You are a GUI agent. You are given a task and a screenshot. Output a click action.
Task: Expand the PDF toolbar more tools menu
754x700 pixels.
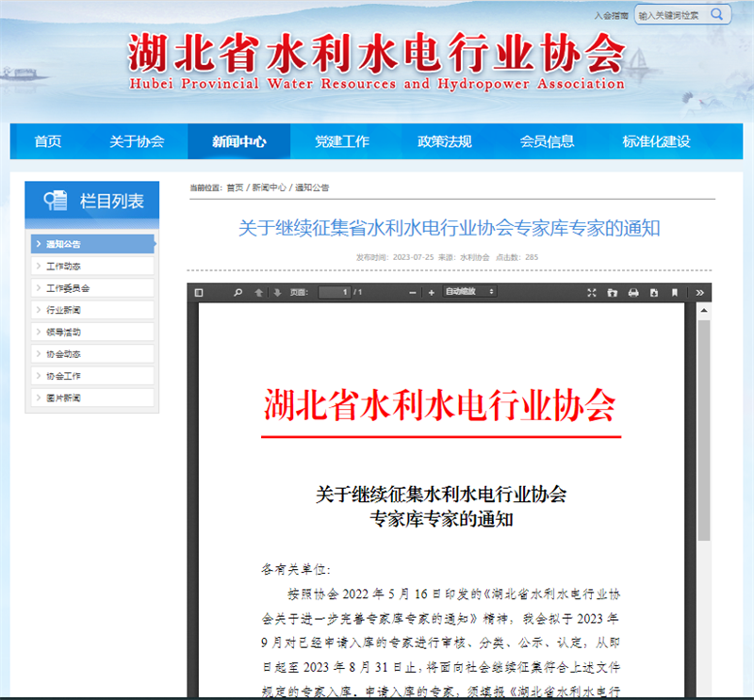(699, 292)
